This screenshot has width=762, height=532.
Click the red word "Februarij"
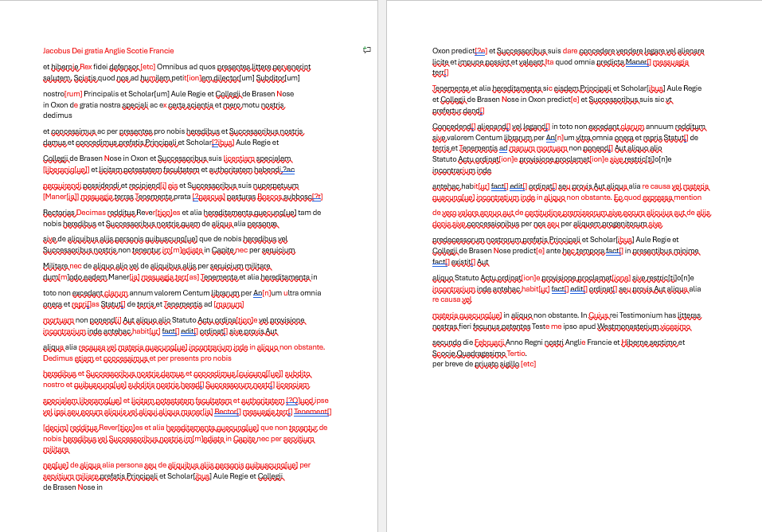click(x=490, y=342)
